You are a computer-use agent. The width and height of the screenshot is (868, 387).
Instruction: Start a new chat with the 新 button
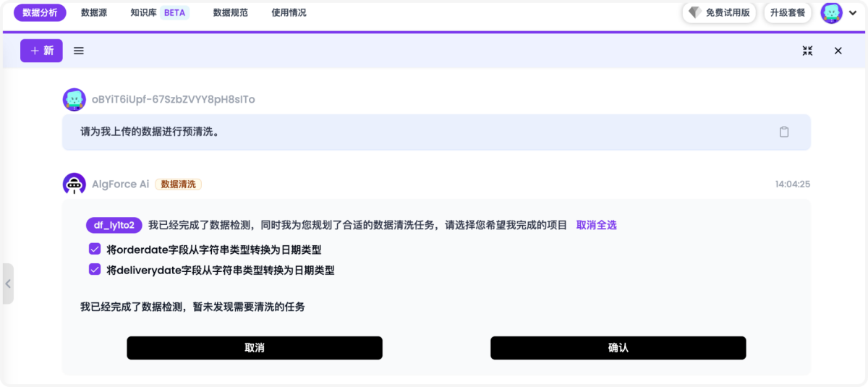click(x=41, y=51)
